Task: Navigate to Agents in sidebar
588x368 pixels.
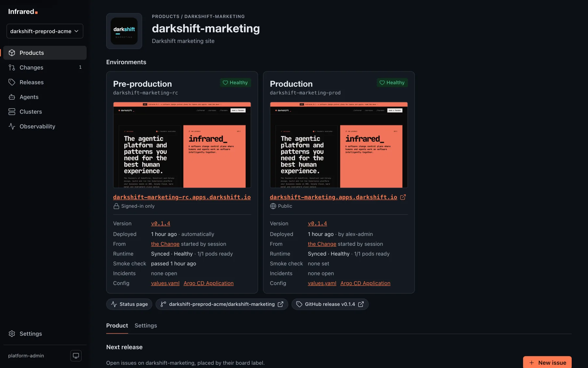Action: [45, 97]
